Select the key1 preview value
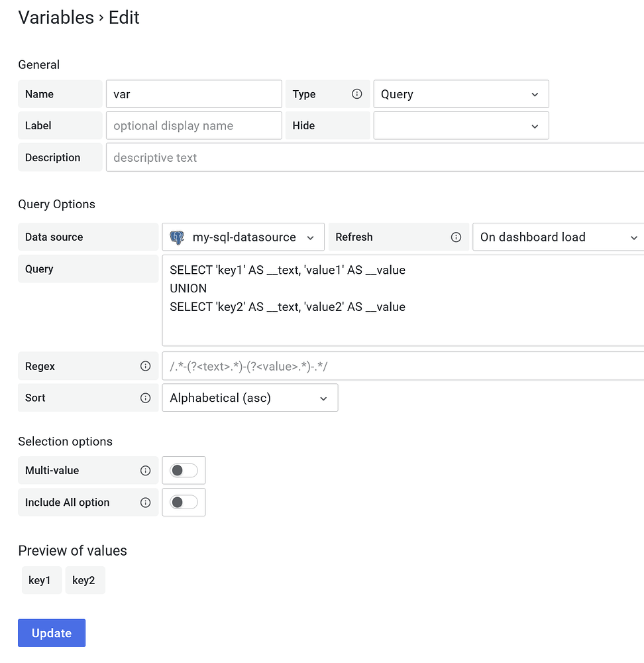This screenshot has width=644, height=663. click(x=41, y=580)
